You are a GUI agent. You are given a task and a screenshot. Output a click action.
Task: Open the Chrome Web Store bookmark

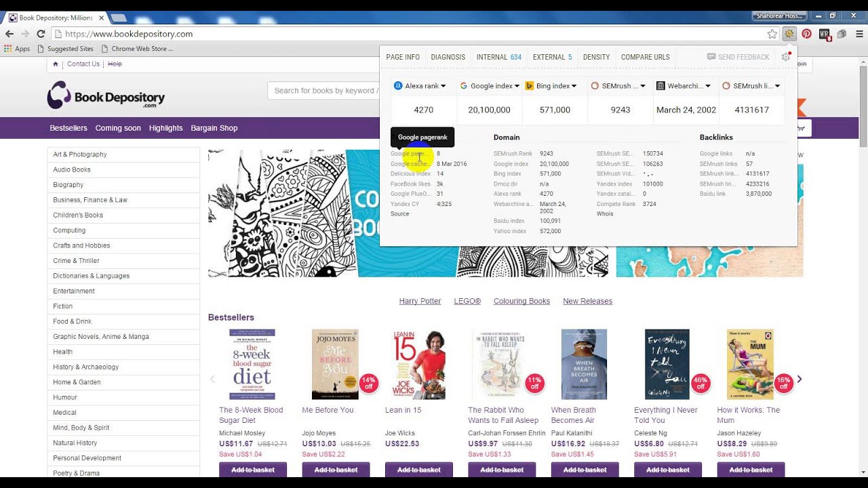click(137, 49)
